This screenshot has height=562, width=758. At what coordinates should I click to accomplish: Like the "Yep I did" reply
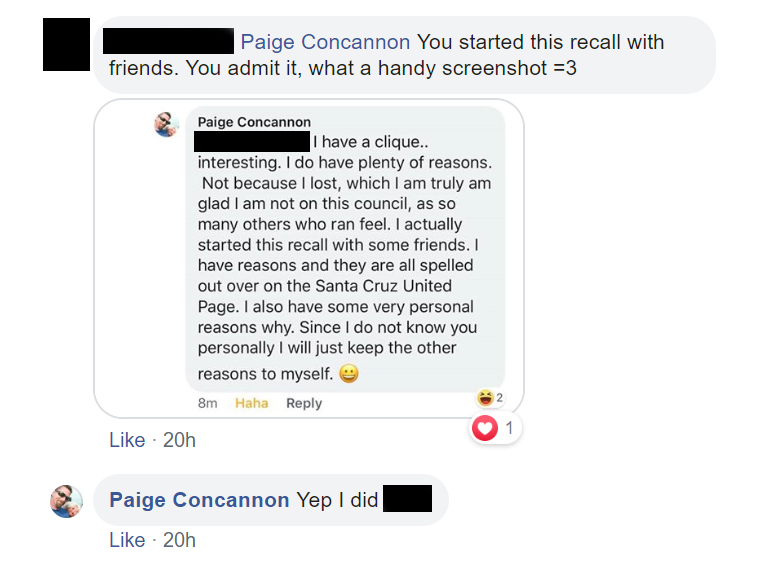coord(127,540)
